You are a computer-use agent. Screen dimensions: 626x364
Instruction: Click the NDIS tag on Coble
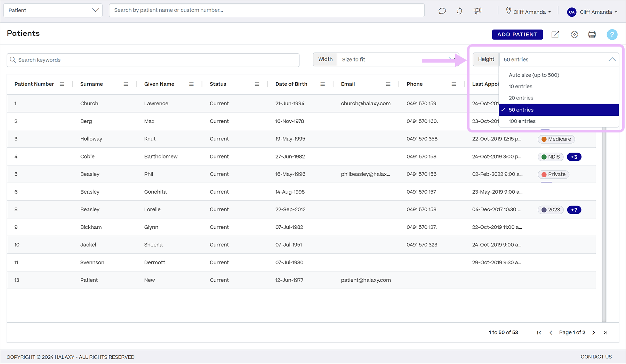tap(551, 157)
